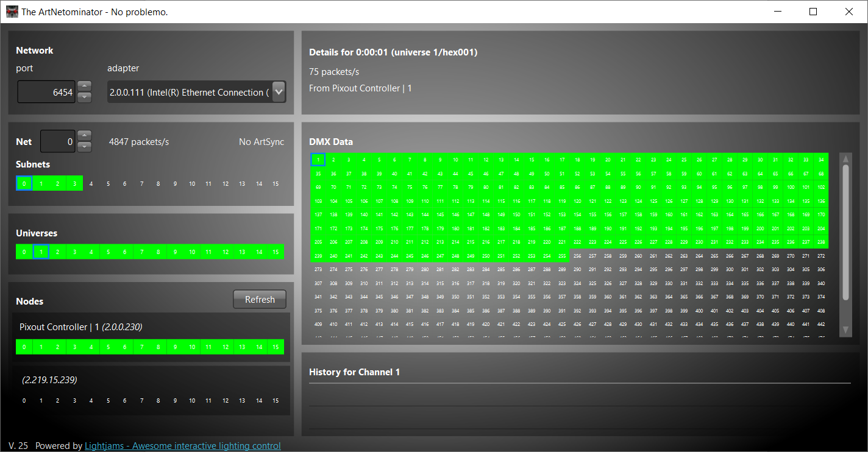Open the network adapter dropdown
The height and width of the screenshot is (452, 868).
279,92
